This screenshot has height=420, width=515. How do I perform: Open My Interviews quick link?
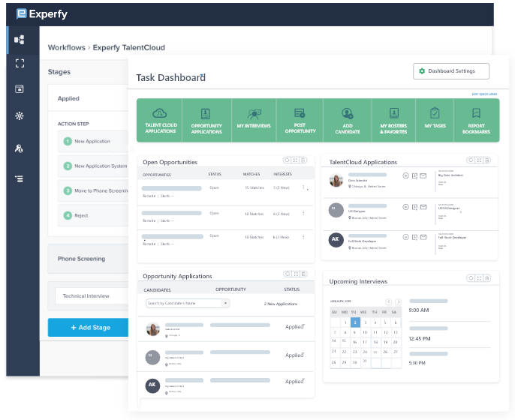254,121
